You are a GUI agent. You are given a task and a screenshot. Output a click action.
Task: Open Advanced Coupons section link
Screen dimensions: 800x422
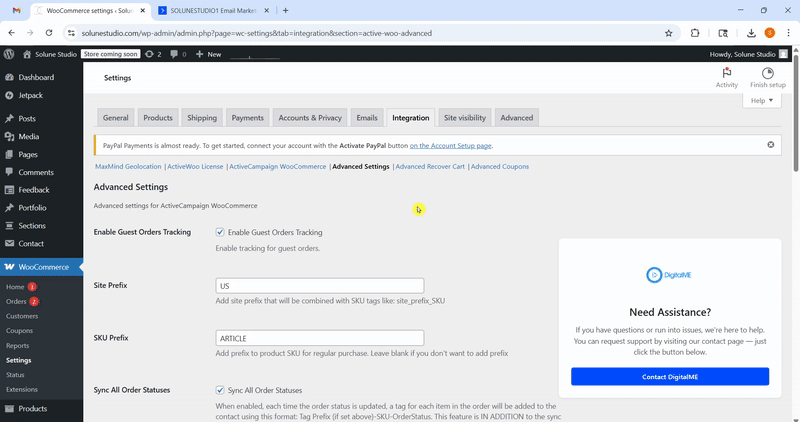pos(499,166)
